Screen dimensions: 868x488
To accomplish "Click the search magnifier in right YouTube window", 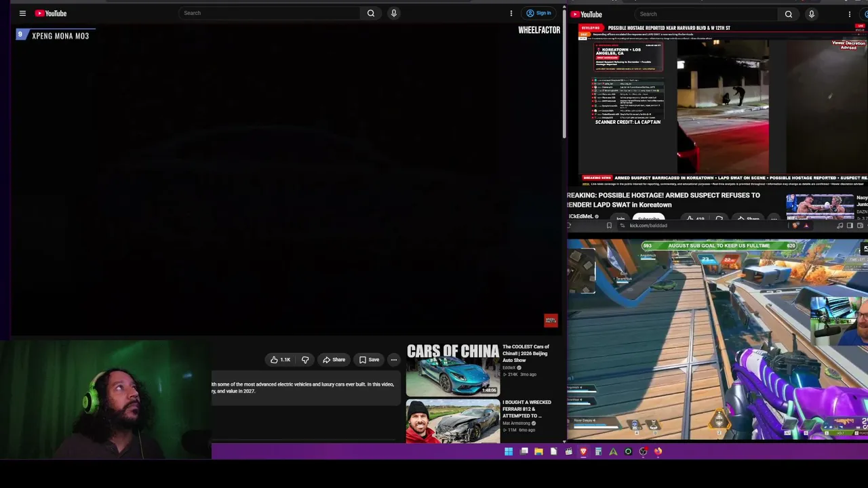I will [789, 14].
